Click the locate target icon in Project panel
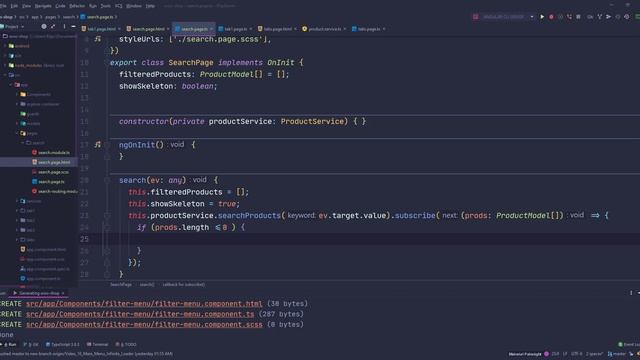The height and width of the screenshot is (360, 640). [x=44, y=27]
